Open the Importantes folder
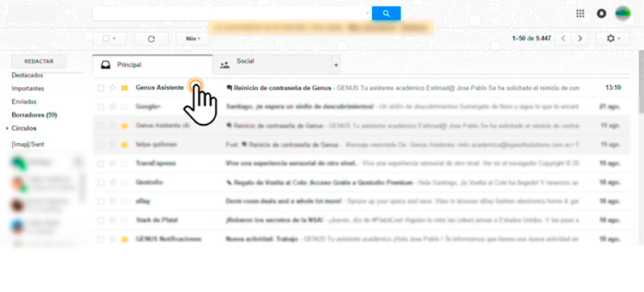 (27, 88)
